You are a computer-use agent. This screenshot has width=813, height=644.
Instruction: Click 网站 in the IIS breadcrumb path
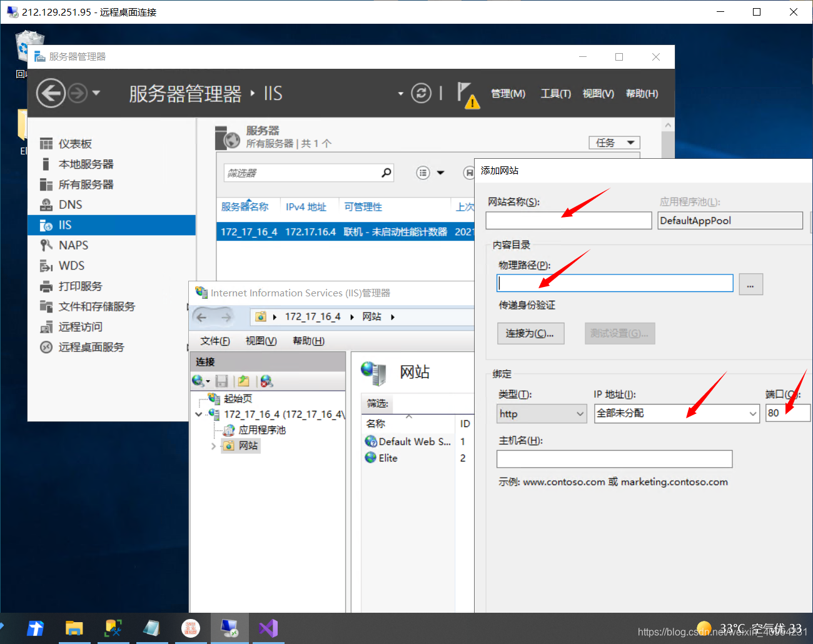coord(371,317)
